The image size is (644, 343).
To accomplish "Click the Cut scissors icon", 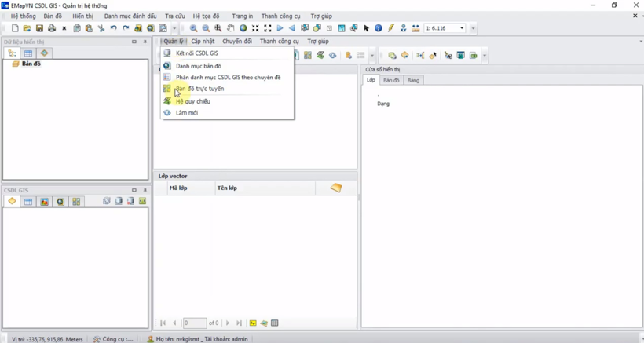I will [x=101, y=28].
